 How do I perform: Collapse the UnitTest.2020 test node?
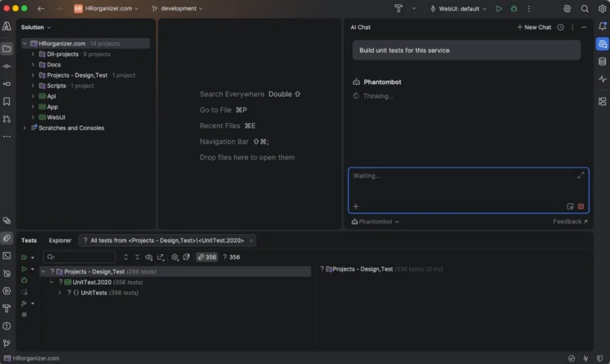click(x=51, y=283)
